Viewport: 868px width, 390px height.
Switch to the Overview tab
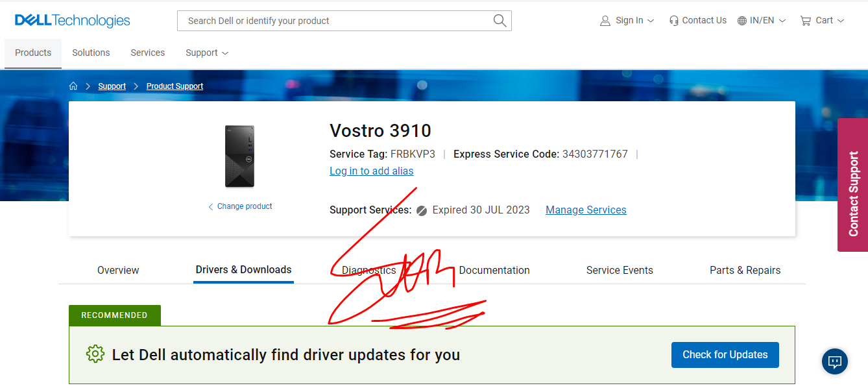[118, 270]
